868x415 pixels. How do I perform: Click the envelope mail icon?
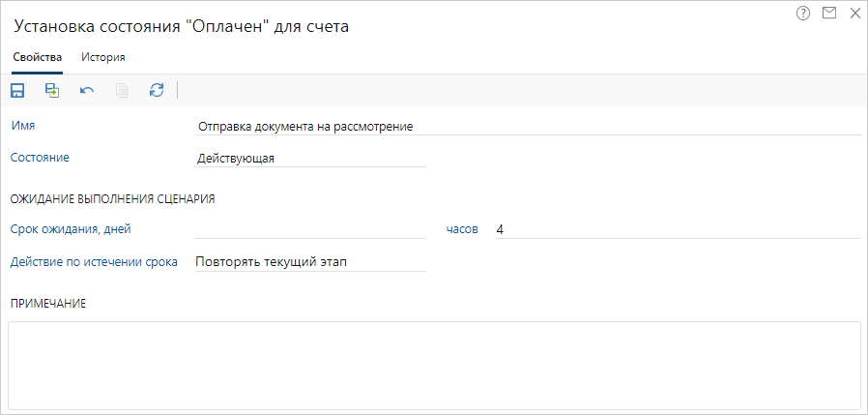coord(828,14)
